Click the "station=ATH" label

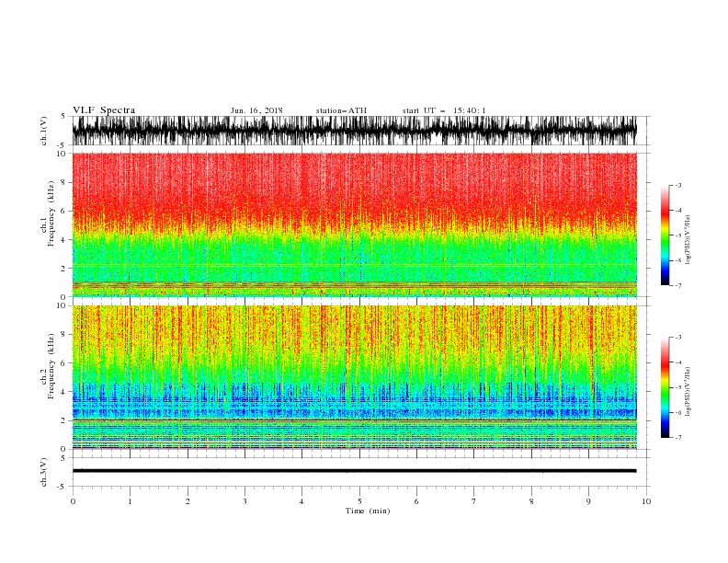pyautogui.click(x=341, y=110)
